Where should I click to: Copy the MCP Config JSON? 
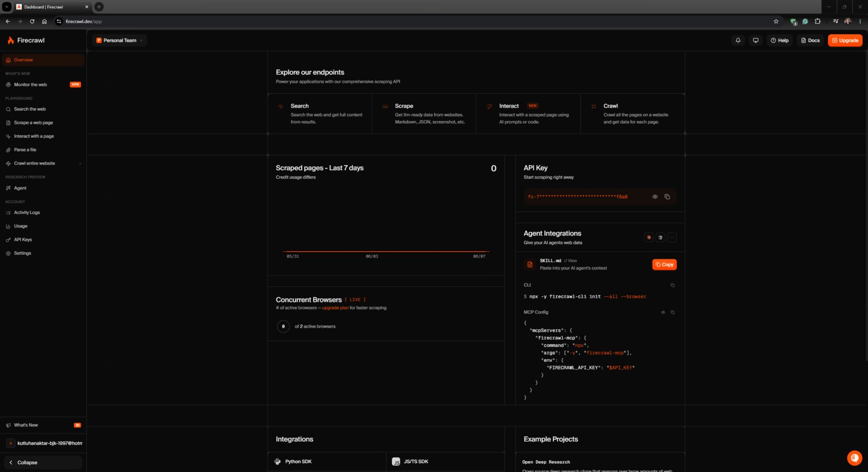[673, 312]
